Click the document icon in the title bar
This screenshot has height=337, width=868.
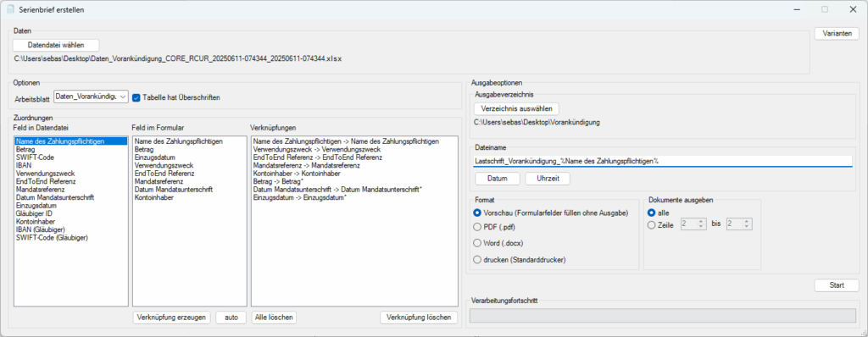(10, 9)
